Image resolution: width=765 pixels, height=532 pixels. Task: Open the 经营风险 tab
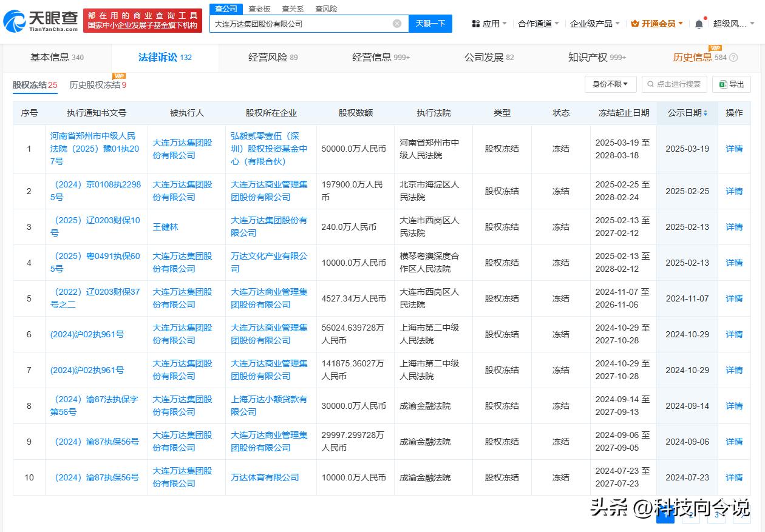coord(273,58)
